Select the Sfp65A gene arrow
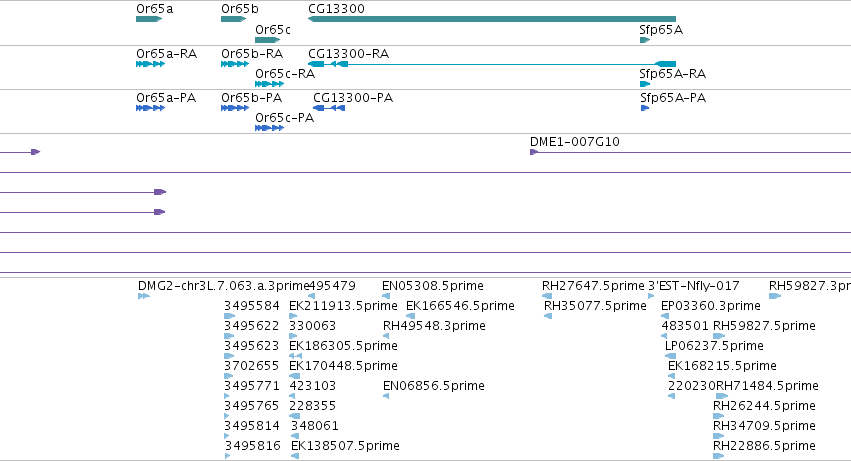This screenshot has width=851, height=461. tap(645, 40)
